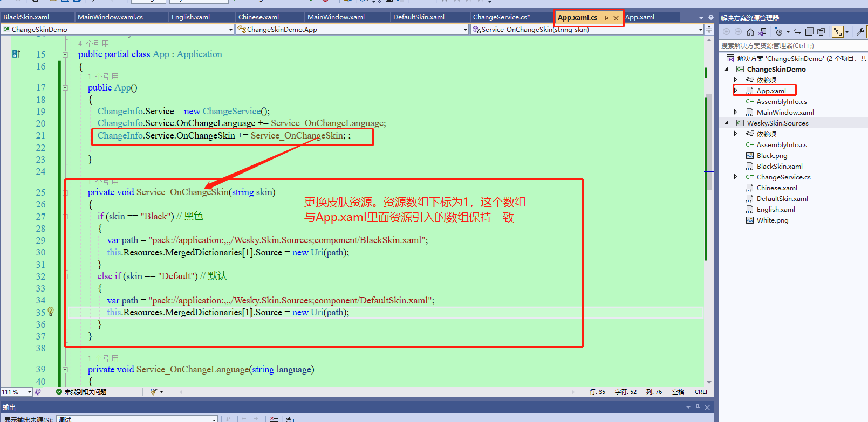This screenshot has width=868, height=422.
Task: Expand the 依赖项 node under ChangeSkinDemo
Action: [735, 80]
